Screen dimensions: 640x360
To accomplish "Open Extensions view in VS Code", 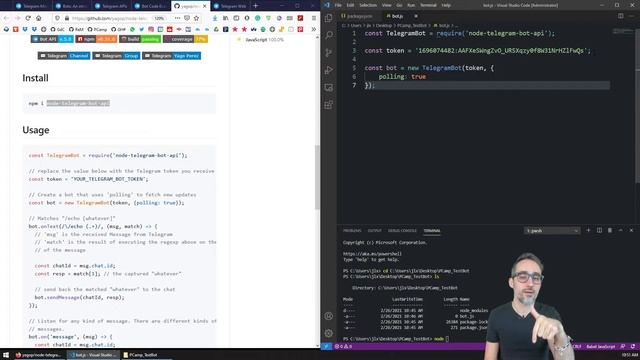I will point(329,105).
